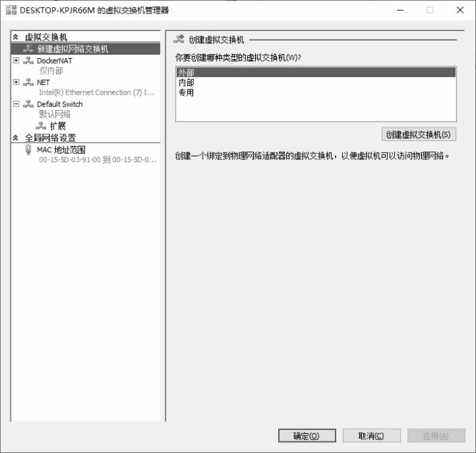This screenshot has height=453, width=476.
Task: Click the Intel(R) Ethernet Connection subtitle
Action: [x=97, y=92]
